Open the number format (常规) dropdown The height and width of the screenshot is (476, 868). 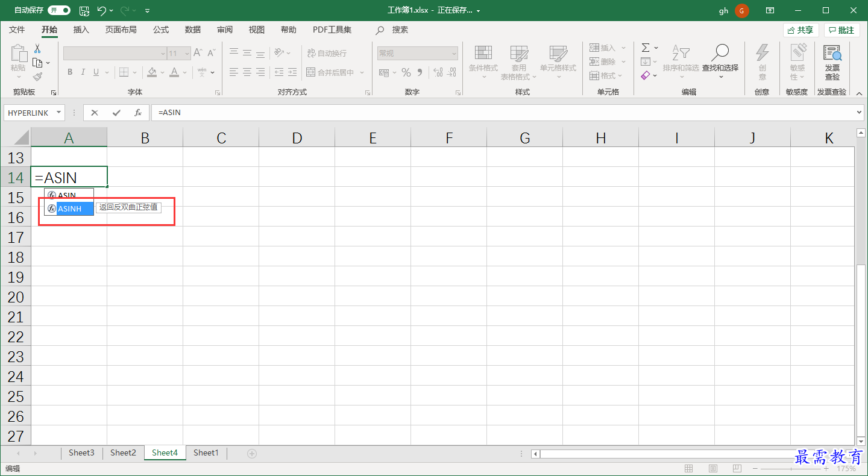(x=453, y=54)
